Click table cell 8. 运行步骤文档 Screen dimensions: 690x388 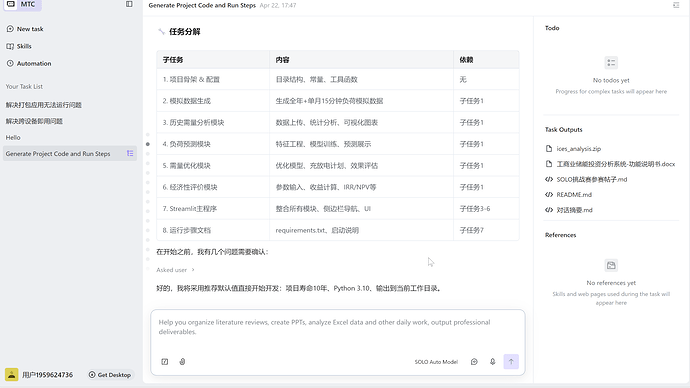coord(213,231)
